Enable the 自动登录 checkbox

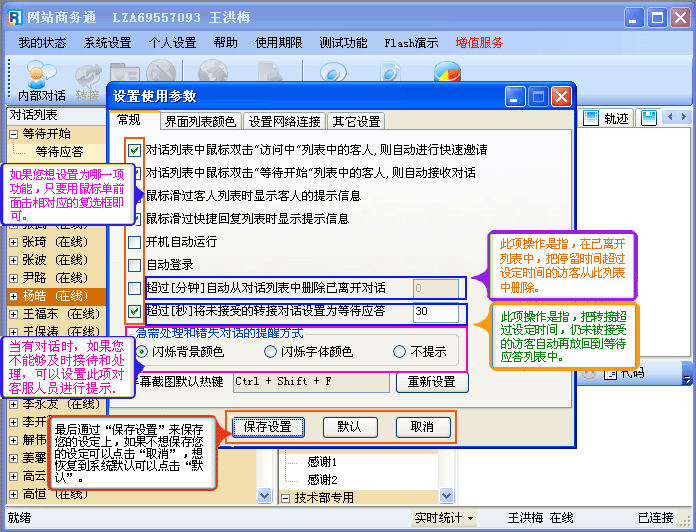135,265
